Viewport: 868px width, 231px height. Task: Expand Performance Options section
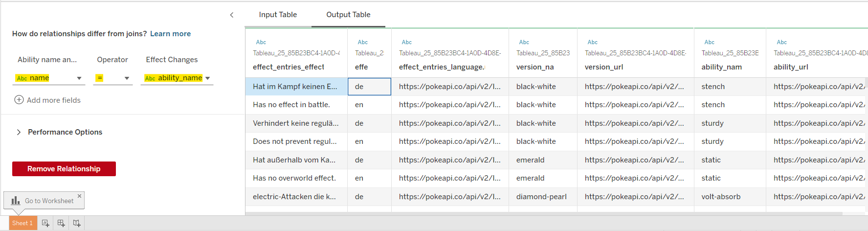(19, 132)
